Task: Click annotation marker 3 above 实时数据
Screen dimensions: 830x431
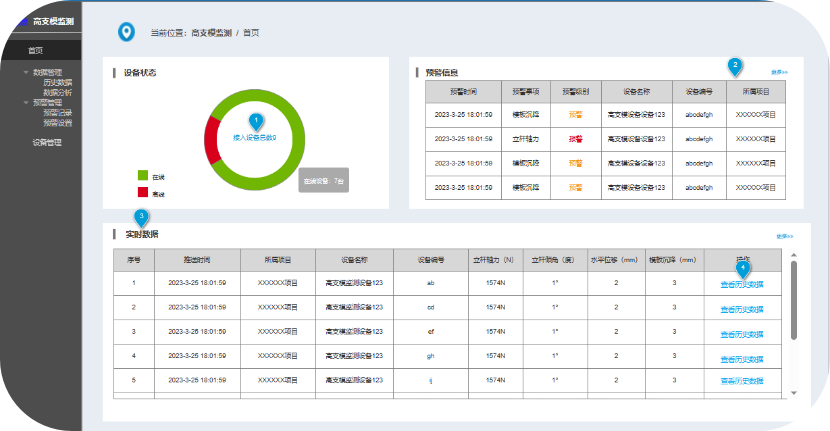Action: [x=142, y=216]
